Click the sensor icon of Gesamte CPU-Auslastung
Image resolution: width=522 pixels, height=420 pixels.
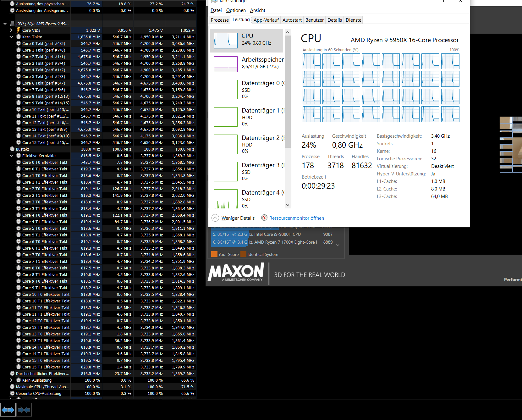click(12, 393)
